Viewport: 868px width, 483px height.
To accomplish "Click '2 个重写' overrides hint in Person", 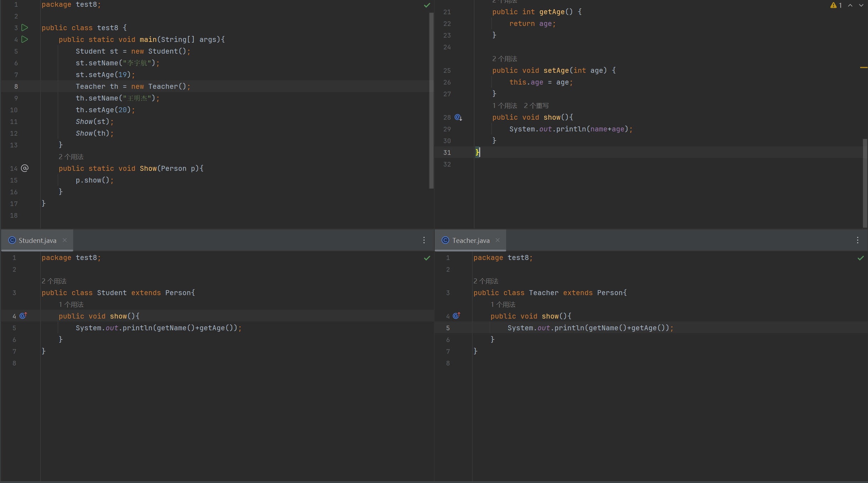I will click(536, 105).
